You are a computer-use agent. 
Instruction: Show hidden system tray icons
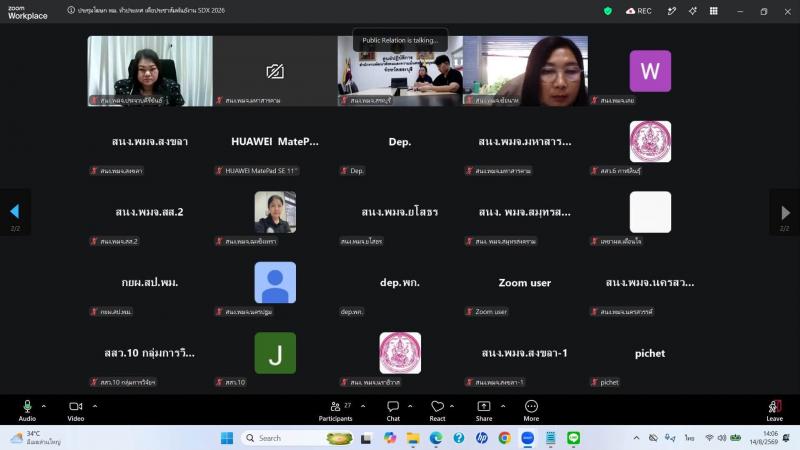pyautogui.click(x=636, y=438)
